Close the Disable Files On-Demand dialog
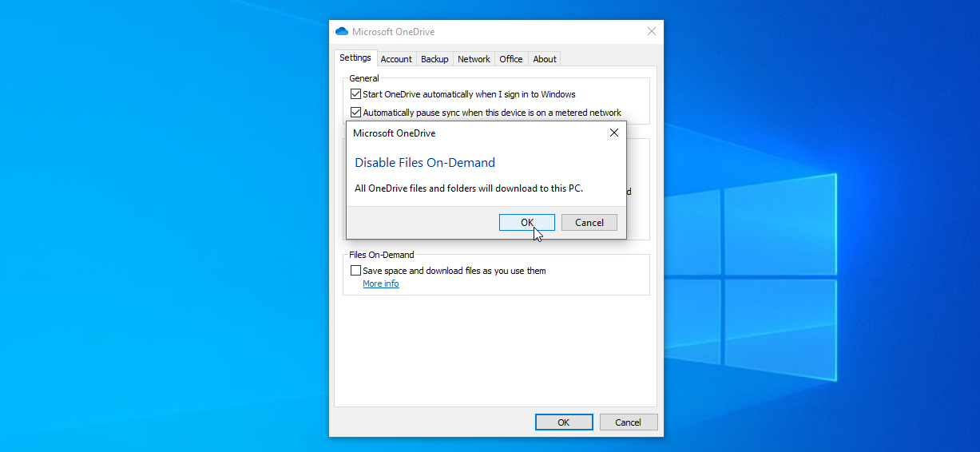Image resolution: width=980 pixels, height=452 pixels. [x=613, y=133]
